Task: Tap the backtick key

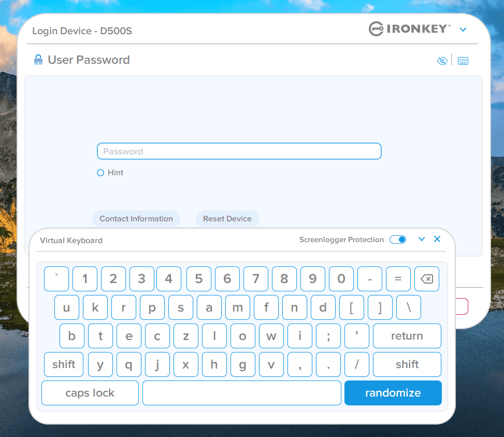Action: point(56,279)
